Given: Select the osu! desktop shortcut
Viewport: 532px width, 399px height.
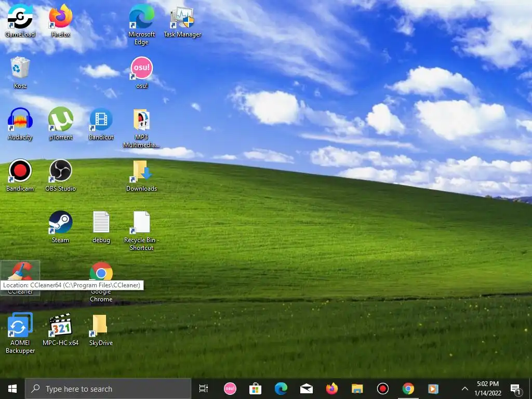Looking at the screenshot, I should 141,72.
